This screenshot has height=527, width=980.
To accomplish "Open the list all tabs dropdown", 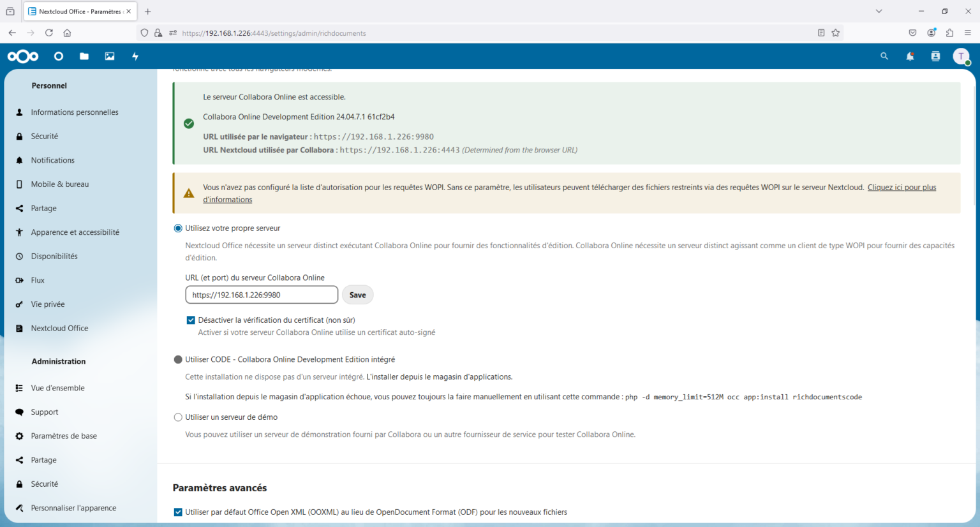I will click(879, 11).
